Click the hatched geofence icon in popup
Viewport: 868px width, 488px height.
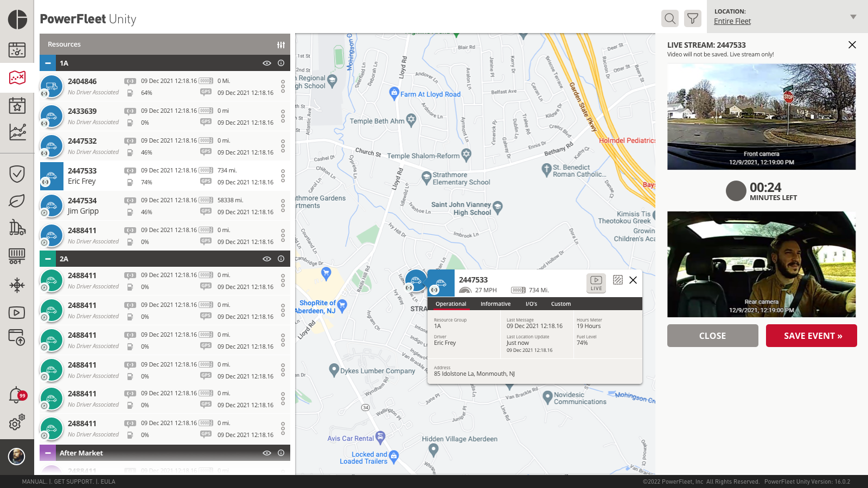coord(618,280)
